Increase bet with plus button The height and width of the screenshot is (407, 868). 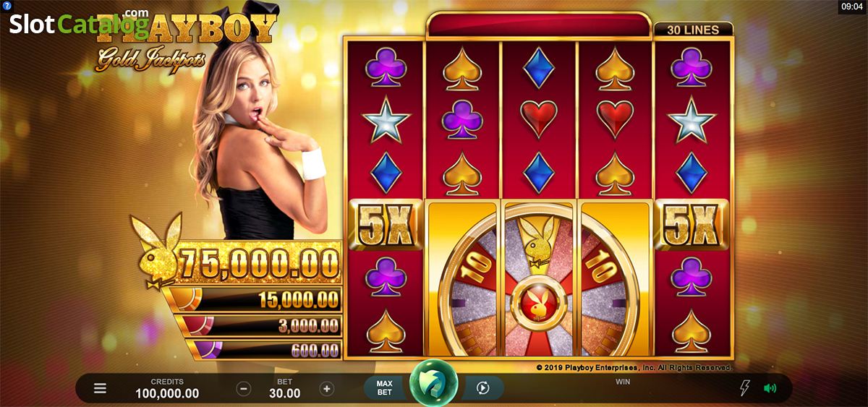coord(327,388)
